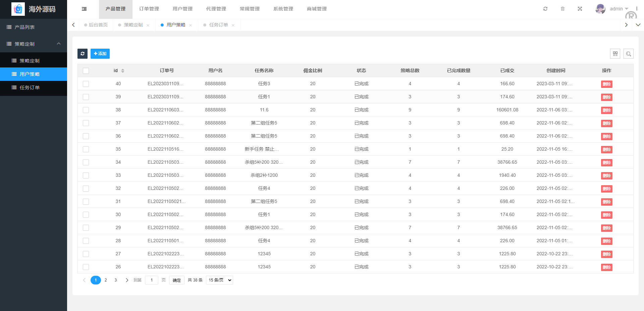Open the column filter grid icon
This screenshot has width=644, height=311.
tap(615, 54)
